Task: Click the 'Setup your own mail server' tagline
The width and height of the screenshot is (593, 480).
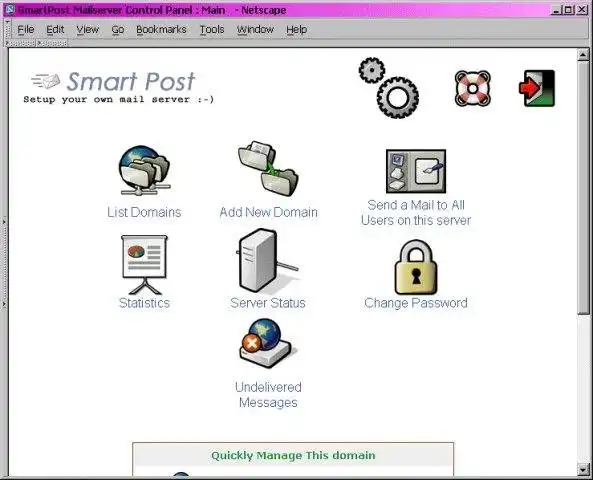Action: (x=119, y=99)
